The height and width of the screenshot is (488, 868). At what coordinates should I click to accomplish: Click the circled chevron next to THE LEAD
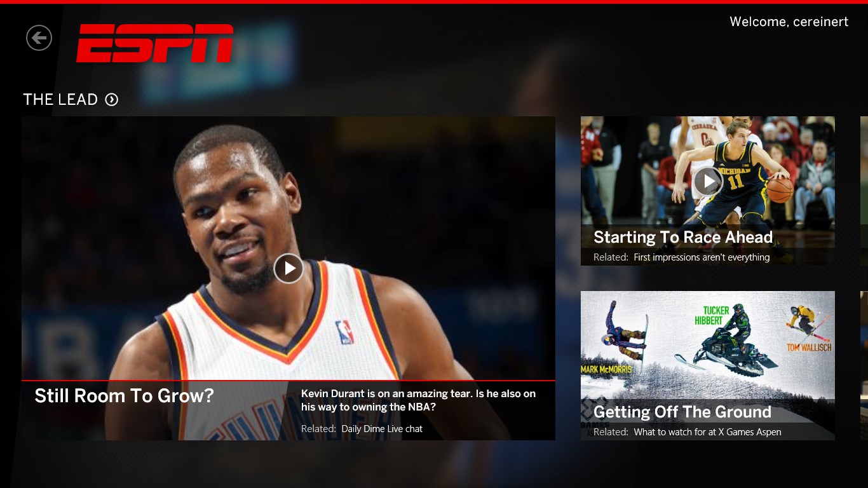click(112, 99)
